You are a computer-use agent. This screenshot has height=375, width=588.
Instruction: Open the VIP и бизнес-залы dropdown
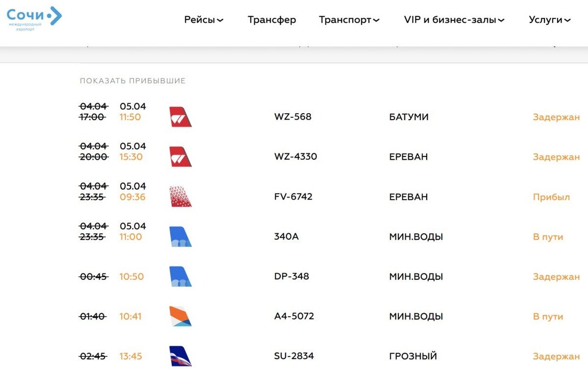(x=454, y=20)
